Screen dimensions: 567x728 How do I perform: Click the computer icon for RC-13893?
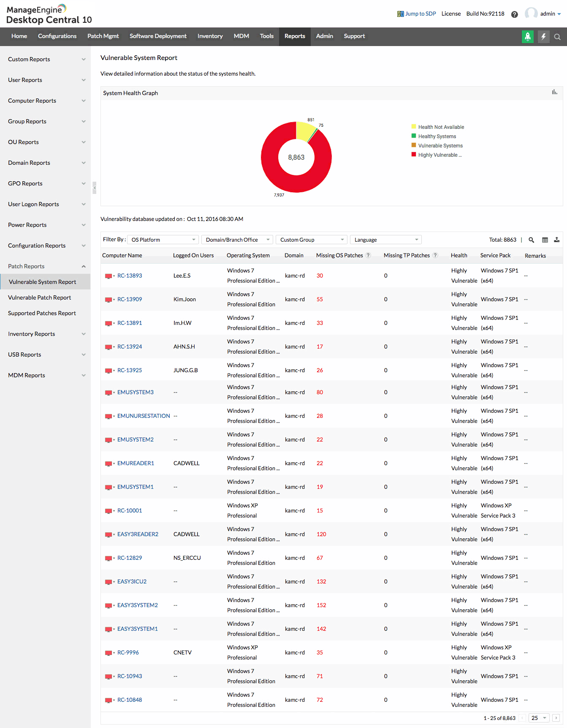click(x=109, y=276)
